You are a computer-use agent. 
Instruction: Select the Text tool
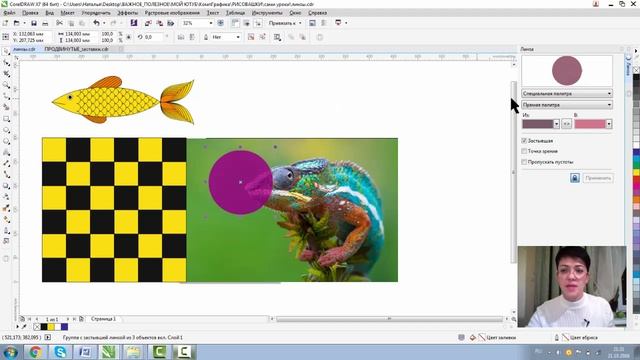pos(6,152)
